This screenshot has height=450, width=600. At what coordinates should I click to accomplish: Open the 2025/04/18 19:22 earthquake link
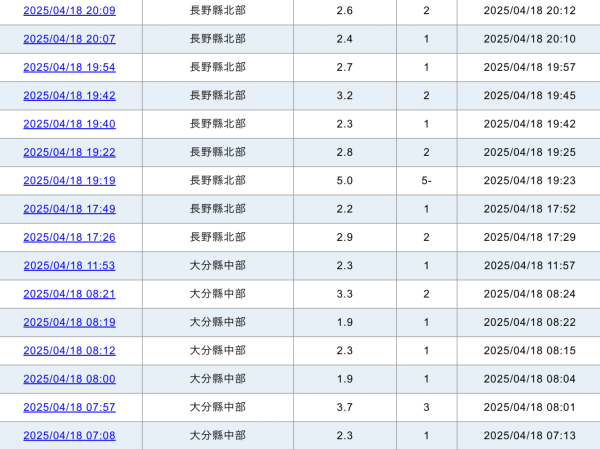tap(69, 152)
